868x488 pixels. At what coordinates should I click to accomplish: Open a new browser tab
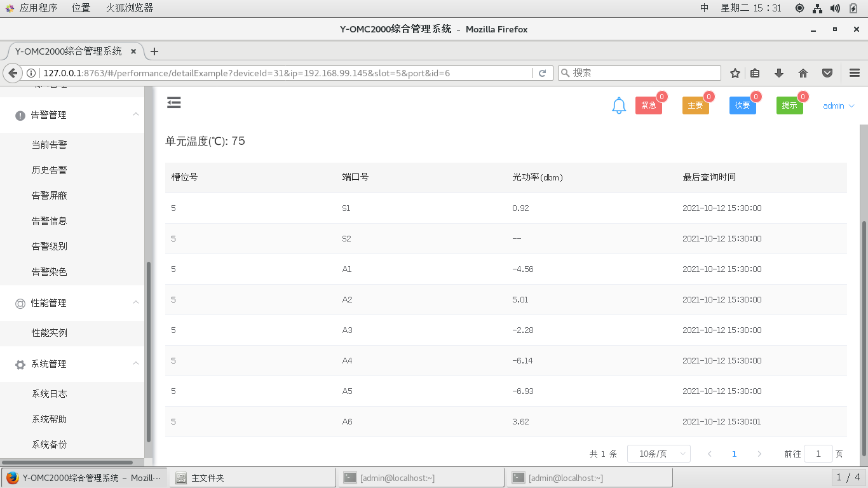coord(154,51)
